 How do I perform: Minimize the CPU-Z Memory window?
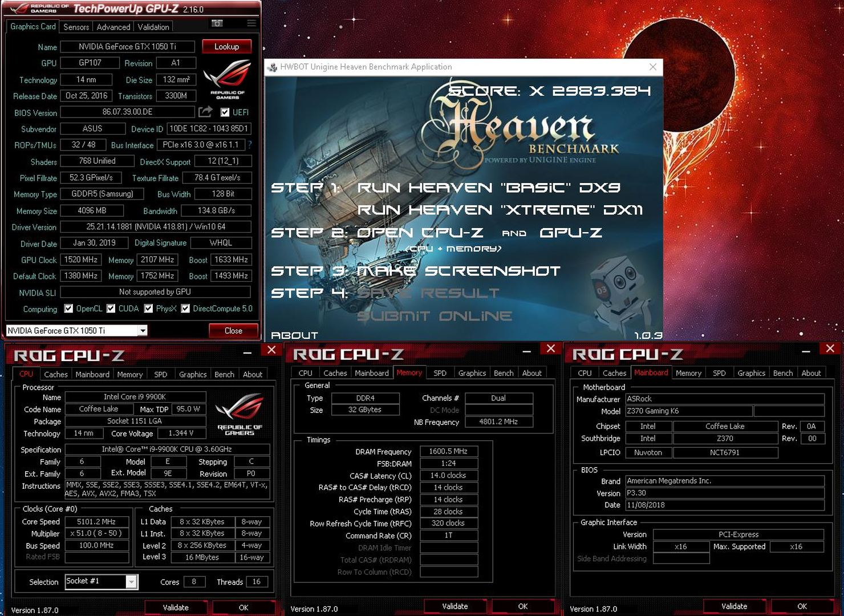[526, 351]
